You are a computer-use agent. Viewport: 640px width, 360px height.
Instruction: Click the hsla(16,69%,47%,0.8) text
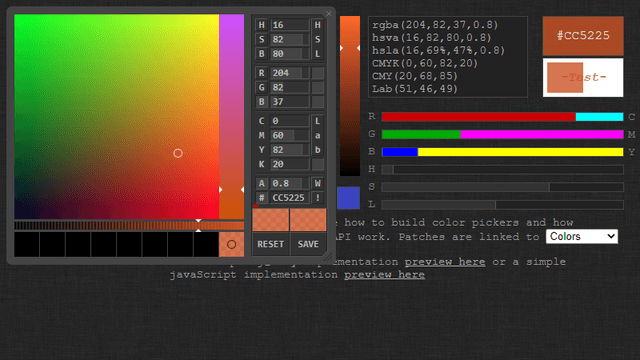click(438, 50)
